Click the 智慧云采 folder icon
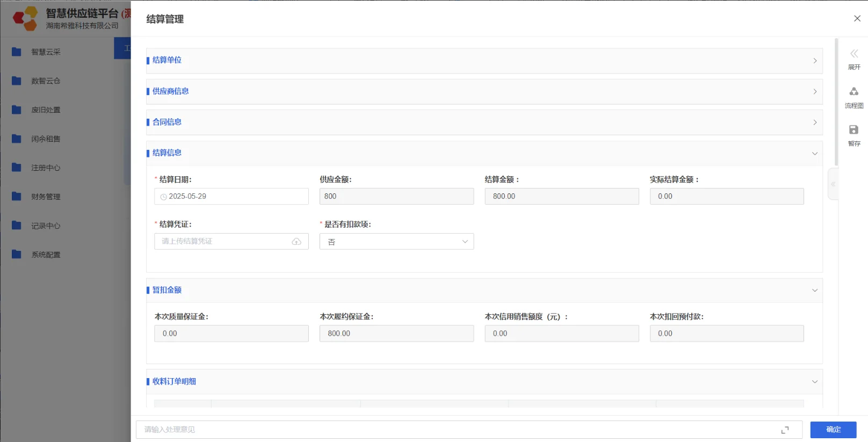The height and width of the screenshot is (442, 868). click(17, 52)
